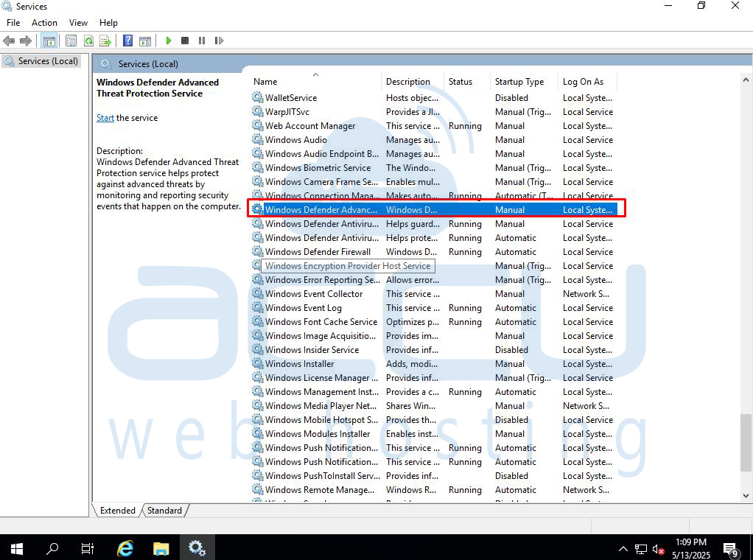Select the Windows Error Reporting Service row
This screenshot has height=560, width=753.
(x=434, y=279)
